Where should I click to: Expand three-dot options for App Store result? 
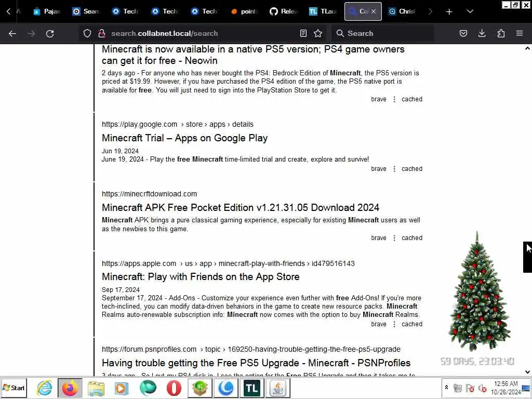(x=394, y=324)
